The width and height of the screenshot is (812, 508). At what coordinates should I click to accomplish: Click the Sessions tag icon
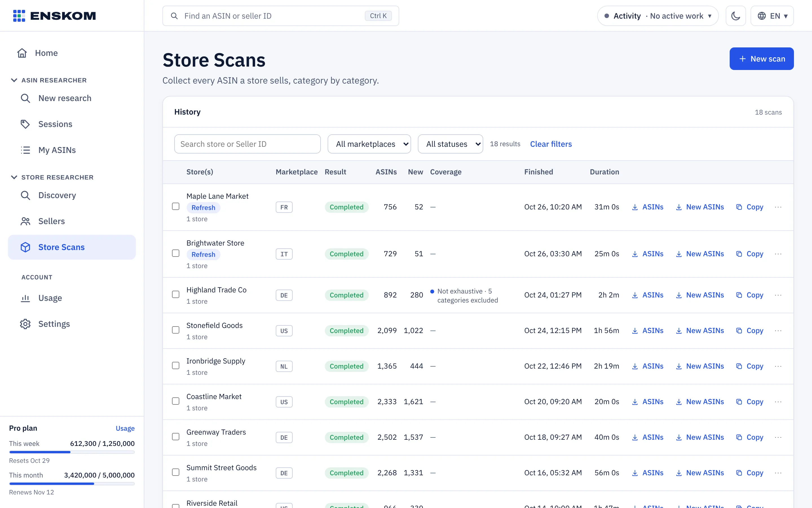click(25, 124)
